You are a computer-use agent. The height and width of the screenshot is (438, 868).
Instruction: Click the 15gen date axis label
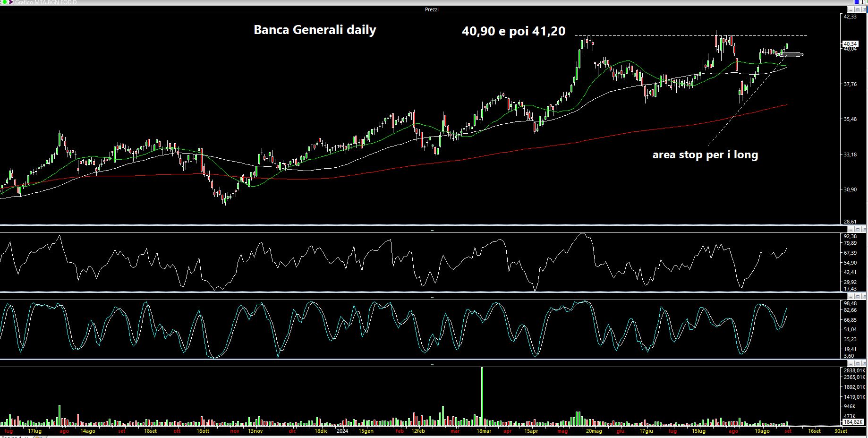(x=366, y=431)
